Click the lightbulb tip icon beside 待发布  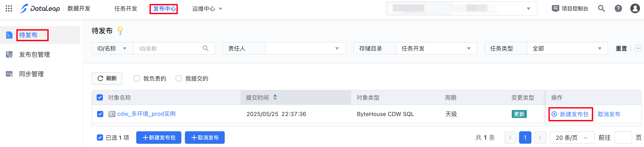[x=120, y=31]
